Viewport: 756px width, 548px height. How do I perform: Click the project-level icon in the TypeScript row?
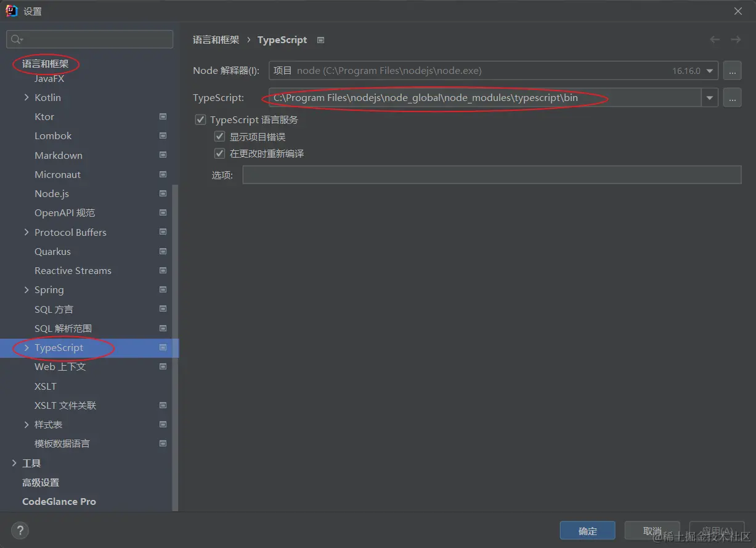point(163,347)
